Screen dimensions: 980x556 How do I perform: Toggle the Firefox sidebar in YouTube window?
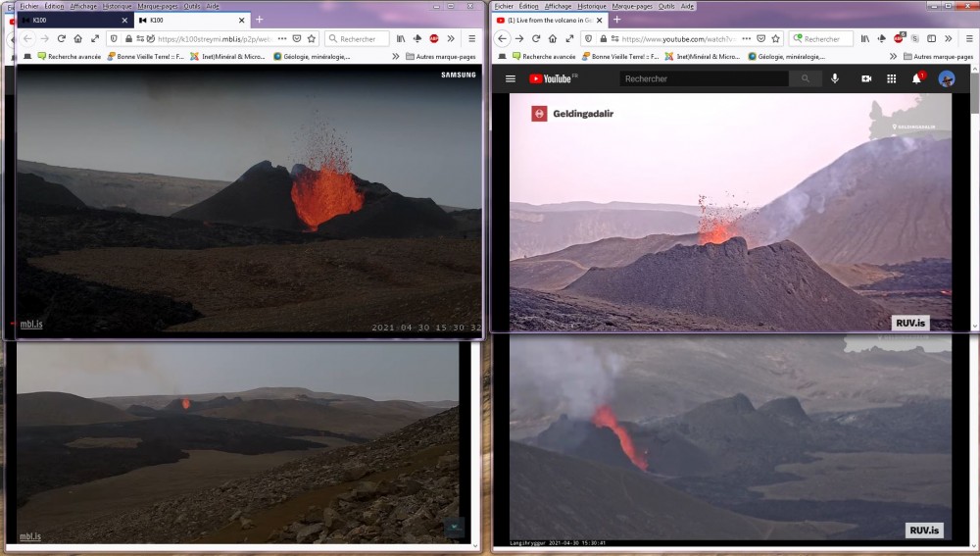tap(931, 38)
